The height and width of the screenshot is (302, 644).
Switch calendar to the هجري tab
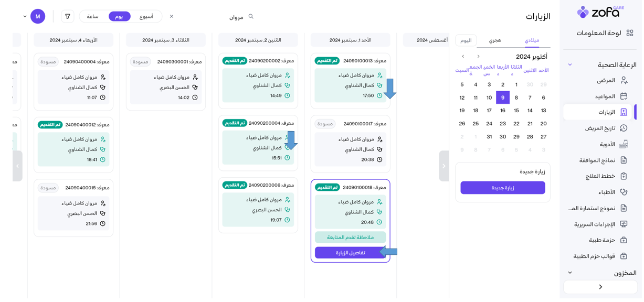coord(495,40)
